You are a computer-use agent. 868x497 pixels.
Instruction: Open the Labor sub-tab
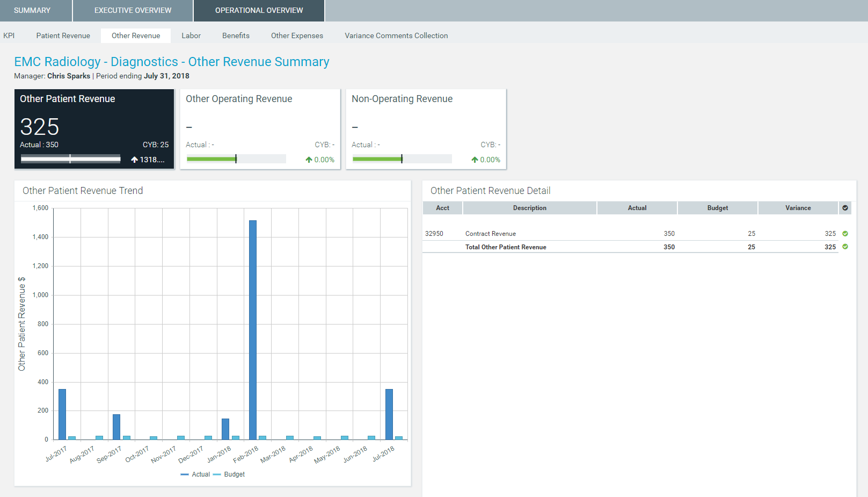(191, 35)
